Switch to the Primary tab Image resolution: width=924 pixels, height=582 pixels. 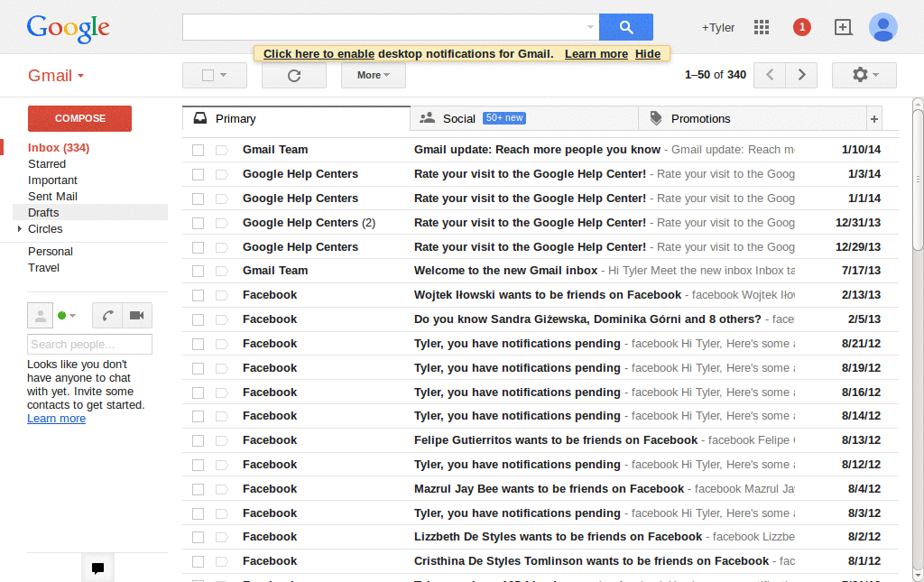pos(296,119)
